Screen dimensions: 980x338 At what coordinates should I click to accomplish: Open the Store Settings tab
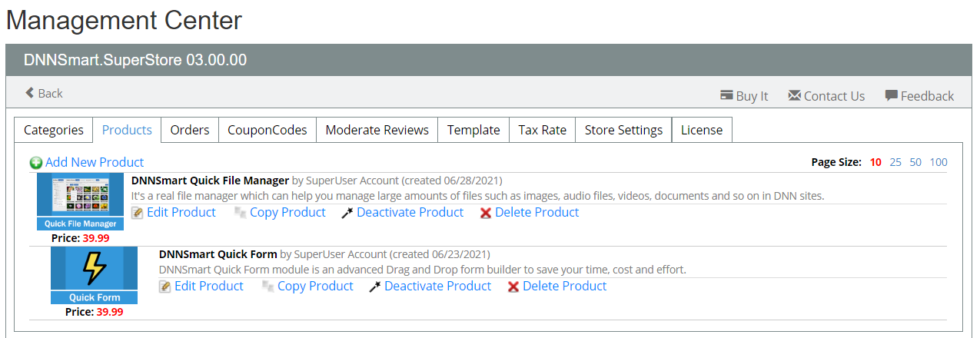coord(623,130)
